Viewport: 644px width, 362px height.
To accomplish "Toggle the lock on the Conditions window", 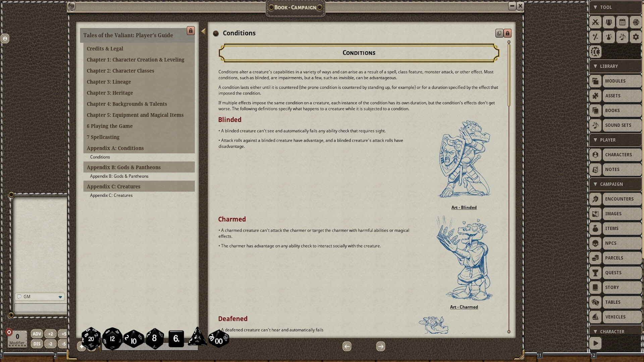I will pos(507,33).
